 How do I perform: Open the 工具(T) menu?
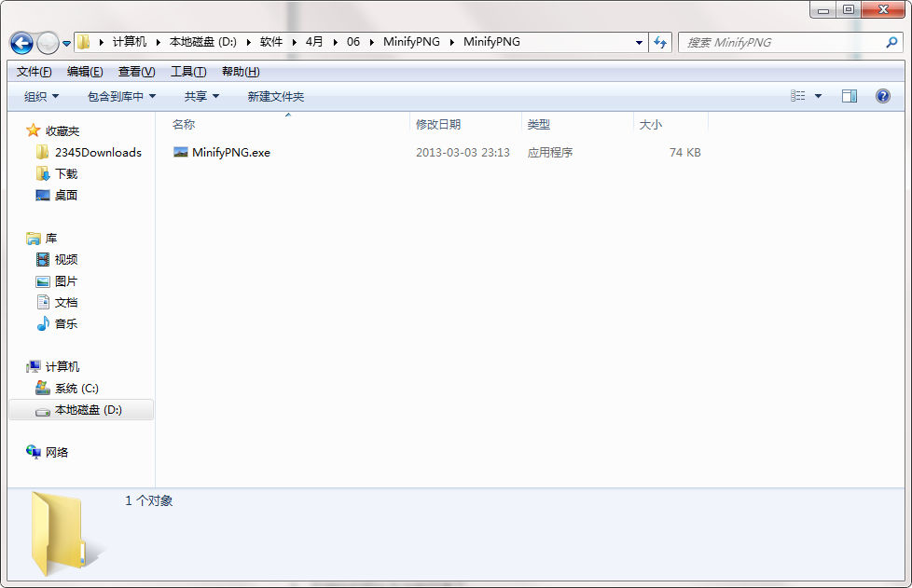pos(188,72)
